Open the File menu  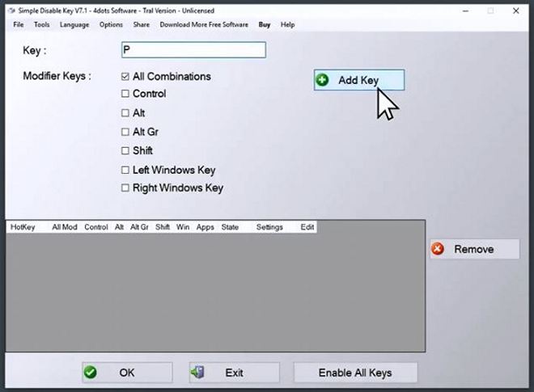pos(19,24)
